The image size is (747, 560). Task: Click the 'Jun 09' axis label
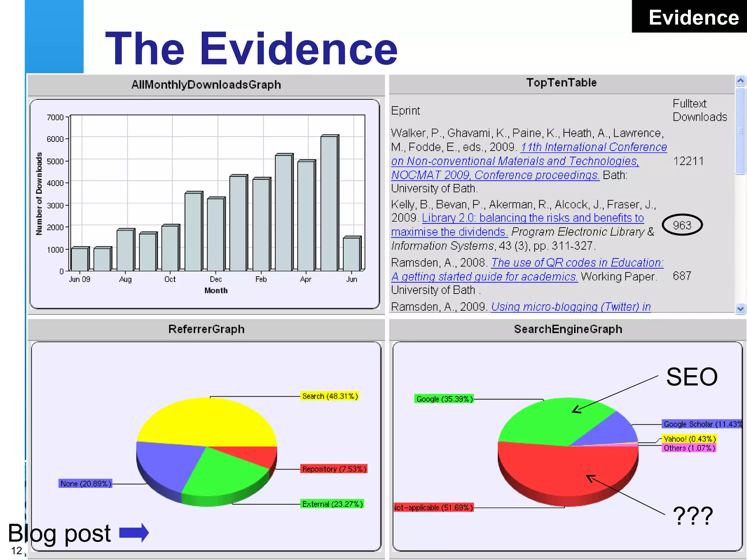click(80, 279)
